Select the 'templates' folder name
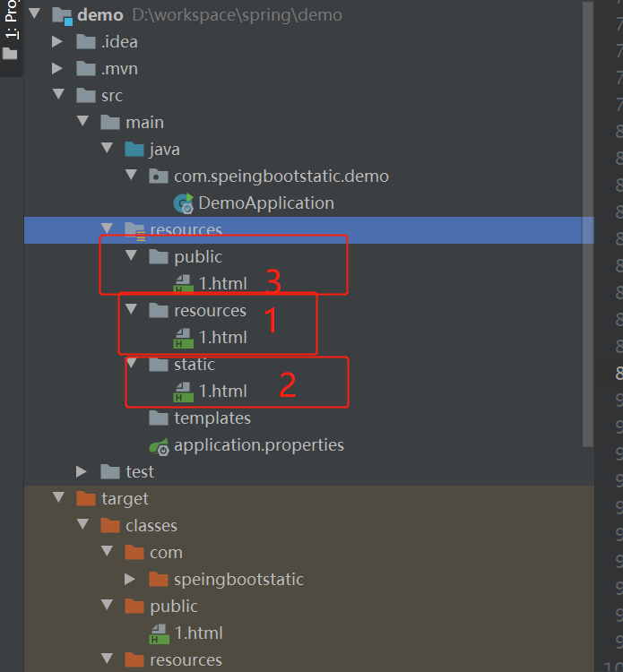623x672 pixels. (x=212, y=418)
